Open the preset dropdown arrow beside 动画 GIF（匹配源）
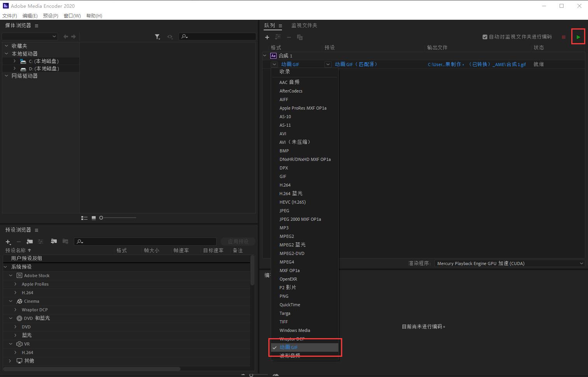The width and height of the screenshot is (588, 377). point(328,65)
